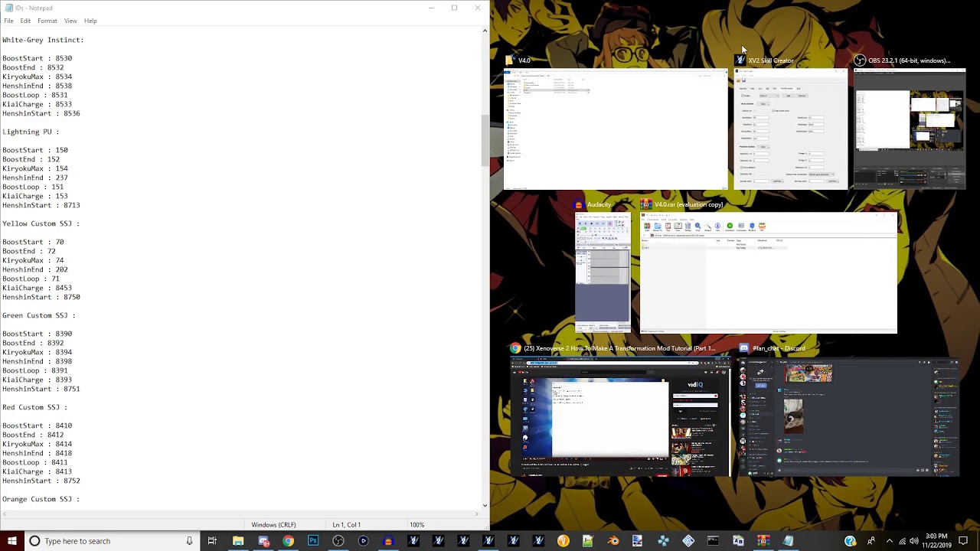
Task: Click the help question mark tray icon
Action: click(x=850, y=541)
